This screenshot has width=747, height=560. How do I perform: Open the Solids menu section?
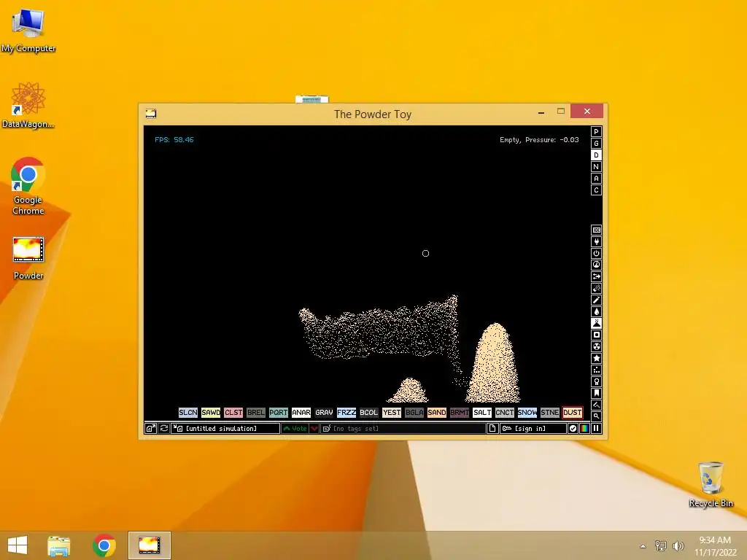pos(596,335)
